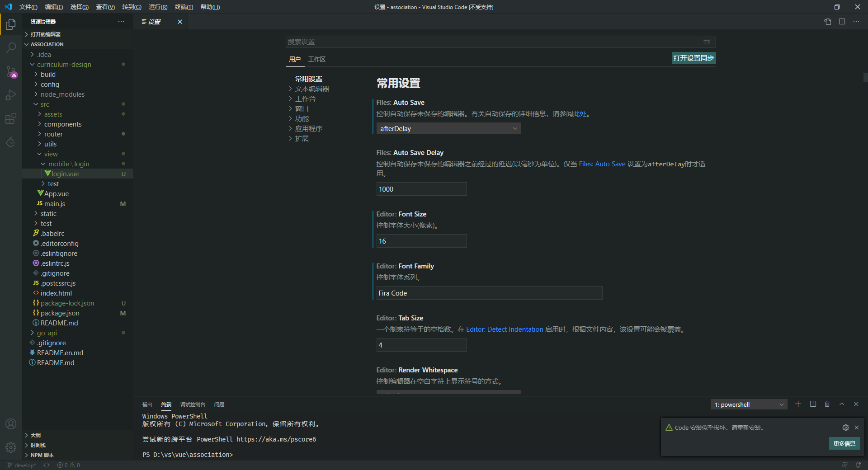Open the 终端(T) menu
868x470 pixels.
point(184,7)
